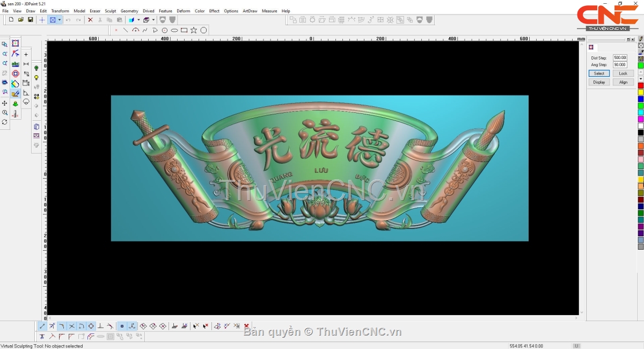Viewport: 644px width, 349px height.
Task: Select the star shape drawing tool
Action: click(194, 30)
